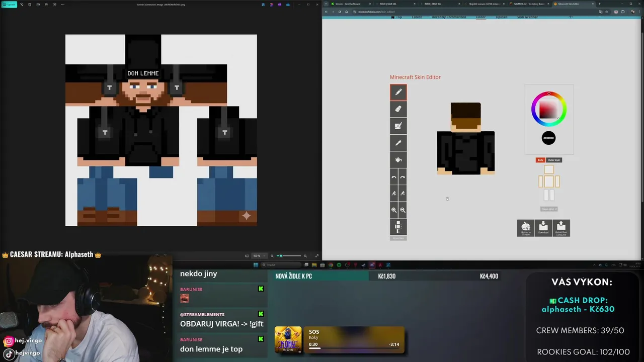The image size is (644, 362).
Task: Open a new browser tab
Action: click(599, 4)
